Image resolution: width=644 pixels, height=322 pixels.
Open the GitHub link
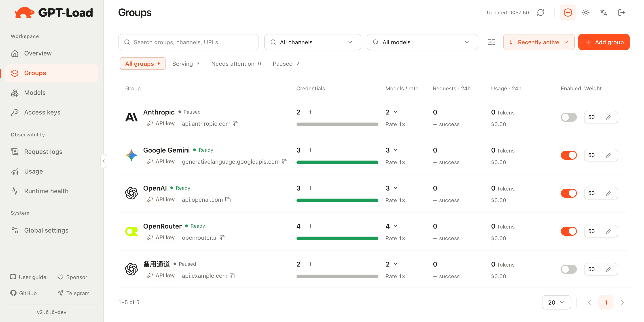[23, 293]
